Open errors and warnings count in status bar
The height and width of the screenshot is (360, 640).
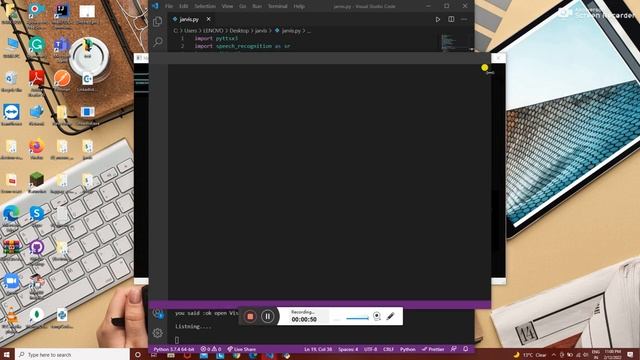(x=211, y=349)
